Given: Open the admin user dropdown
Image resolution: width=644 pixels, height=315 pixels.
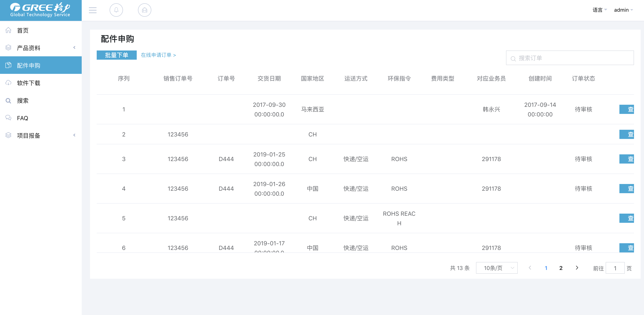Looking at the screenshot, I should click(x=624, y=10).
